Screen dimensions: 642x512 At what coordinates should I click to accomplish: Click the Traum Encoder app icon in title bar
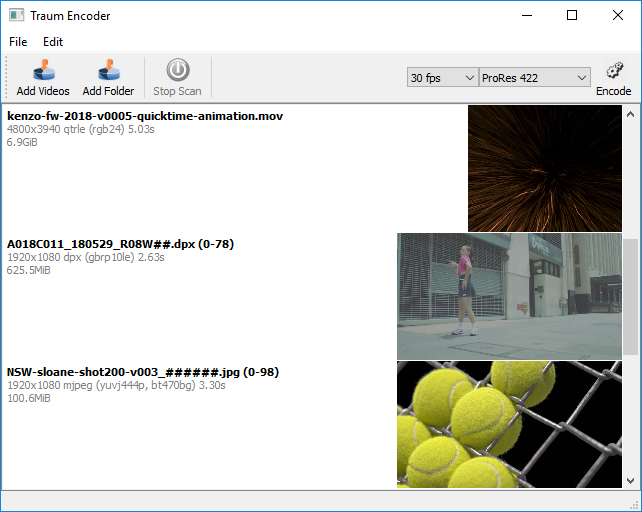click(16, 15)
